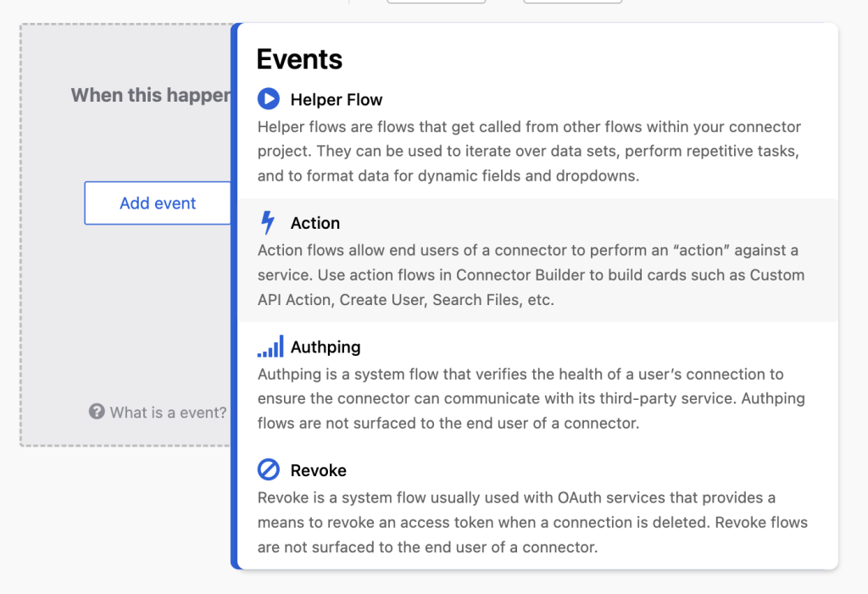
Task: Pick the Authping event title
Action: click(x=325, y=347)
